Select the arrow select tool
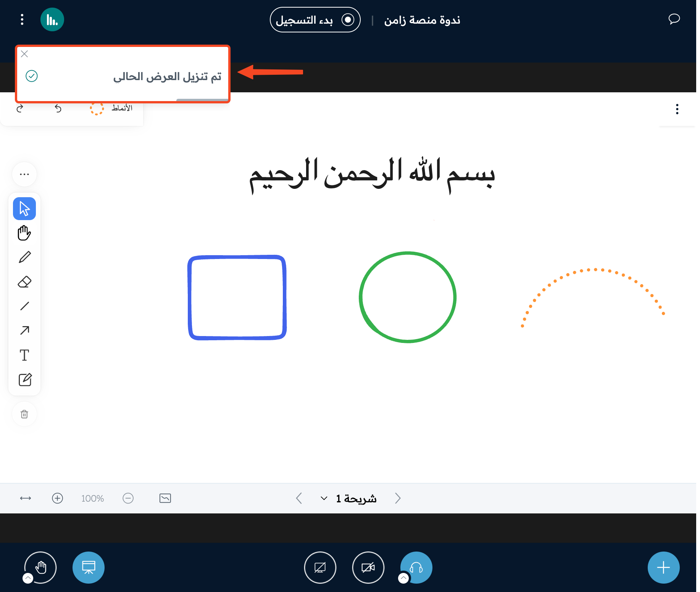 (x=24, y=209)
